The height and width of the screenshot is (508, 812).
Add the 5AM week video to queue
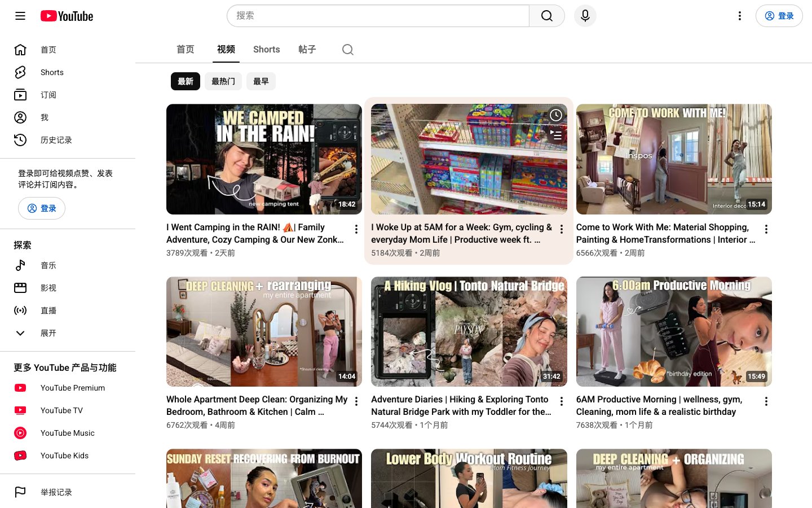tap(556, 135)
